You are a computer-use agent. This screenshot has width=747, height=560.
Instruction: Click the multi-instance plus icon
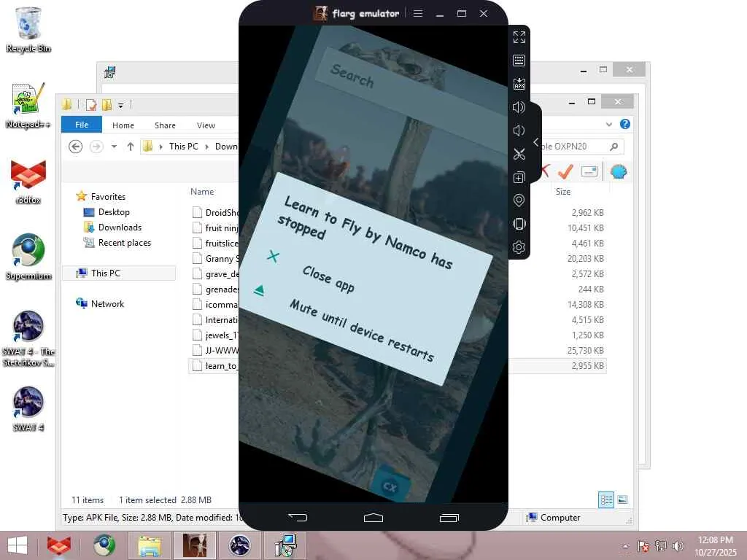click(x=519, y=178)
